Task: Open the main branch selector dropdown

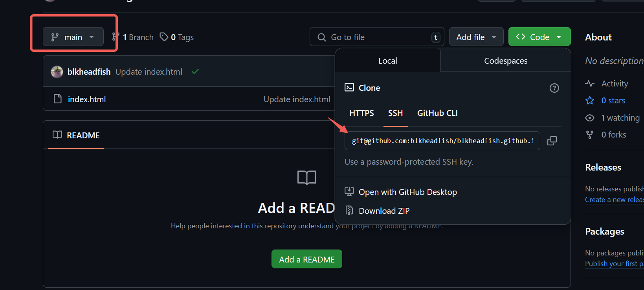Action: 73,37
